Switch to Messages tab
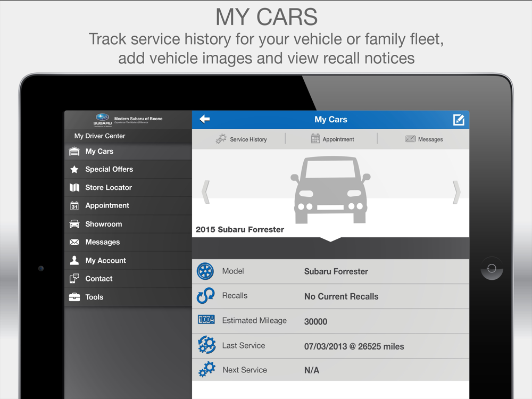The width and height of the screenshot is (532, 399). click(x=424, y=139)
